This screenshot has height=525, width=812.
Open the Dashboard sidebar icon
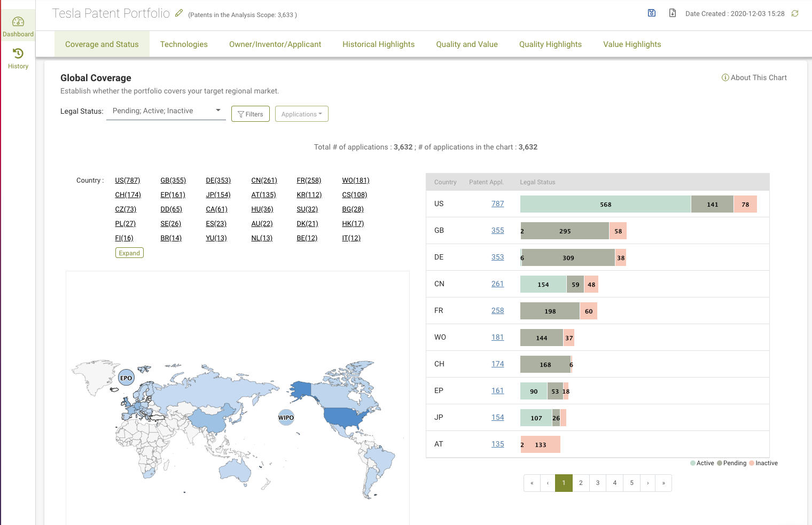tap(18, 27)
